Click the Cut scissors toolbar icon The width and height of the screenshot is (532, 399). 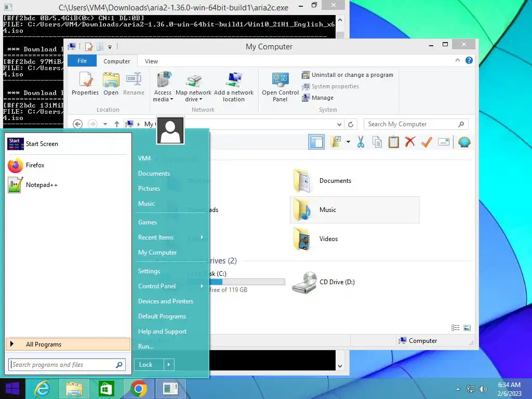[x=361, y=142]
